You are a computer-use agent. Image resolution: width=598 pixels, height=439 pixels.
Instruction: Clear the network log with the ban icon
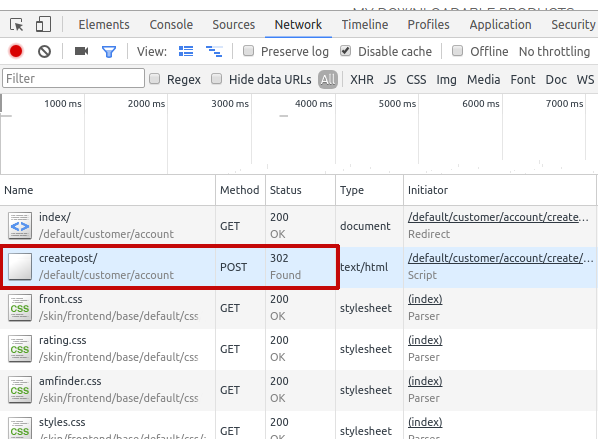(45, 51)
